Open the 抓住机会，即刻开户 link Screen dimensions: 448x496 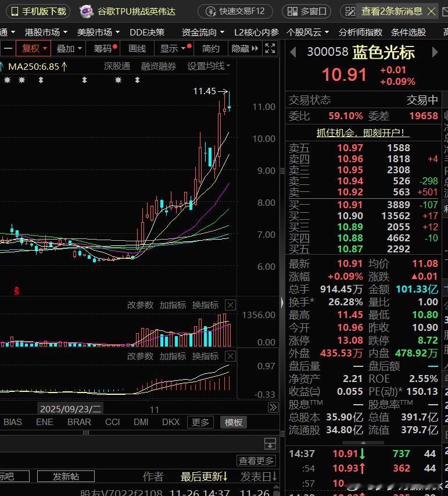tap(363, 132)
